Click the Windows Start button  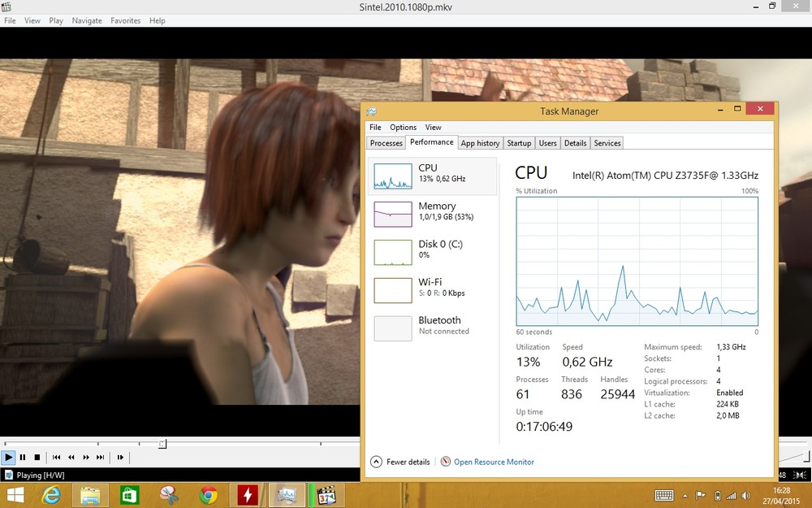(x=15, y=496)
